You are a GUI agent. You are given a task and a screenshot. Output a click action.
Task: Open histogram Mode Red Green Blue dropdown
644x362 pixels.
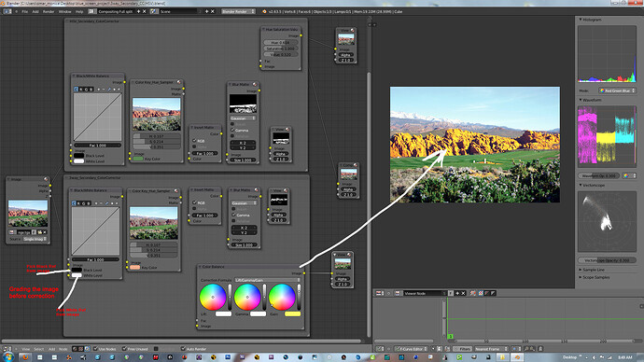click(617, 90)
